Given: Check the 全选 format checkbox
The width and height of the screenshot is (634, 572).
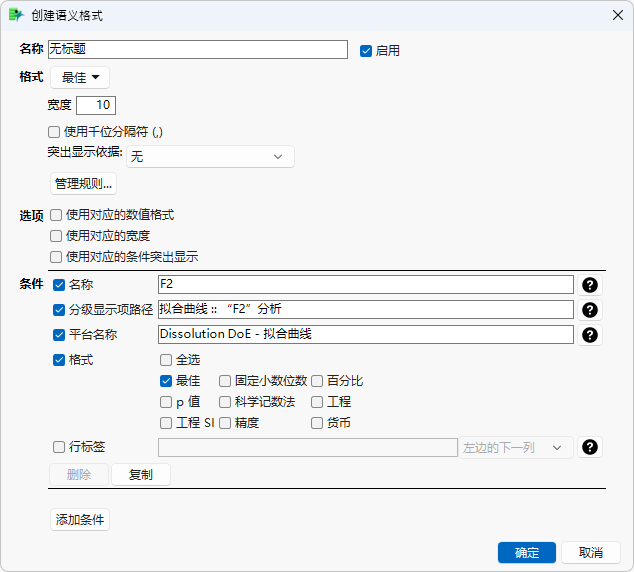Looking at the screenshot, I should [x=166, y=360].
